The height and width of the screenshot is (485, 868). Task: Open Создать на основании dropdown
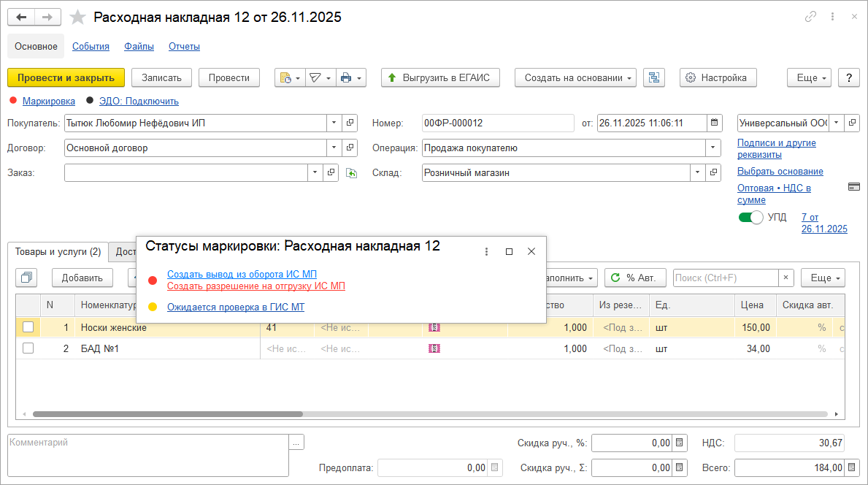tap(575, 77)
